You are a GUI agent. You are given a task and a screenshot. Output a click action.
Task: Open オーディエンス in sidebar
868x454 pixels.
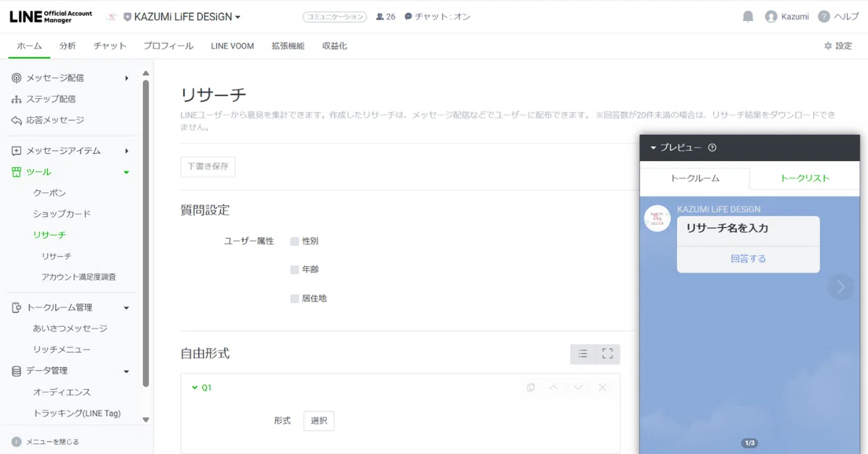[61, 392]
